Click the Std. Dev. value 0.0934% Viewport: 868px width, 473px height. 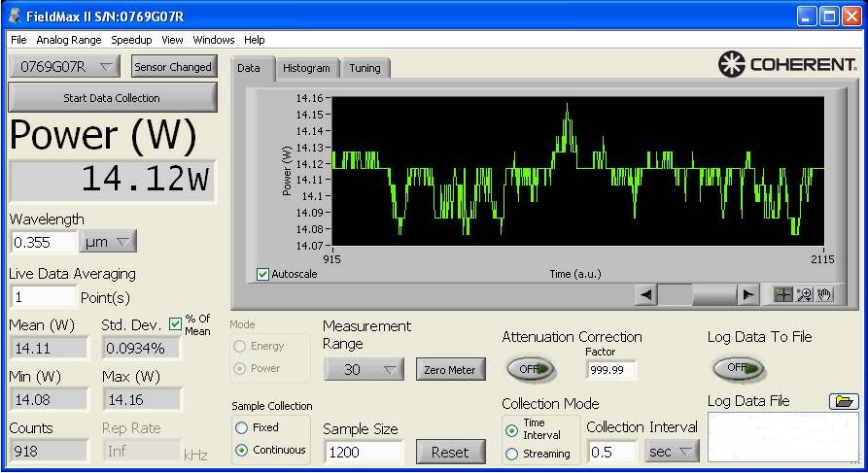click(141, 349)
